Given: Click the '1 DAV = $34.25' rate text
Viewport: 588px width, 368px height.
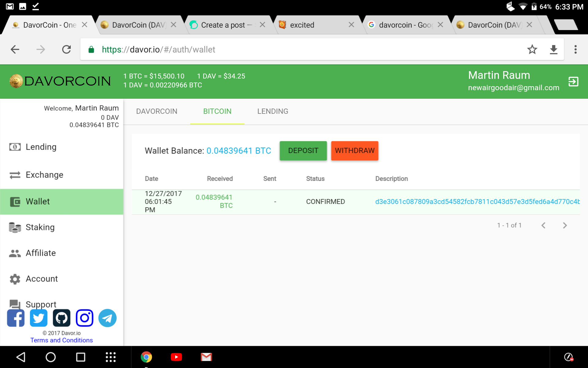Looking at the screenshot, I should (x=221, y=76).
